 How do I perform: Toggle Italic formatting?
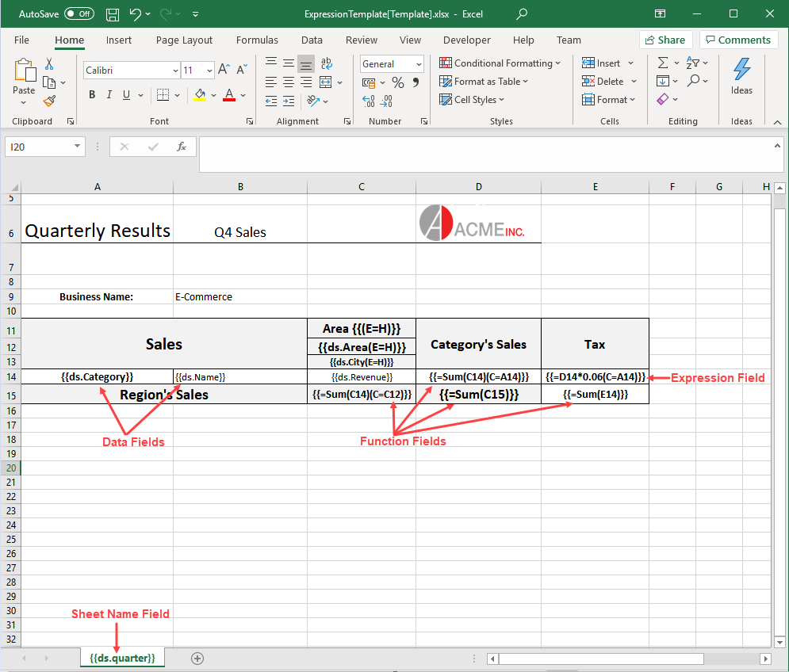coord(109,94)
